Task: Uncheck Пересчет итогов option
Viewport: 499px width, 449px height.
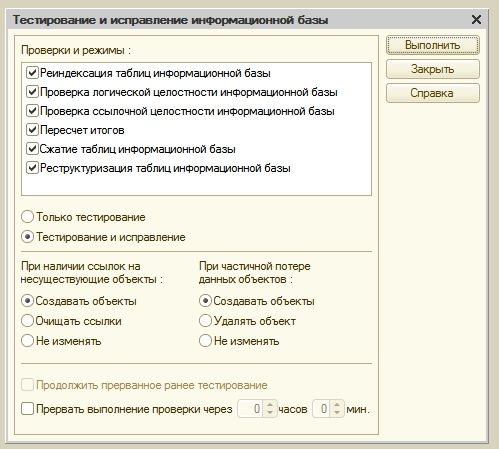Action: (x=32, y=130)
